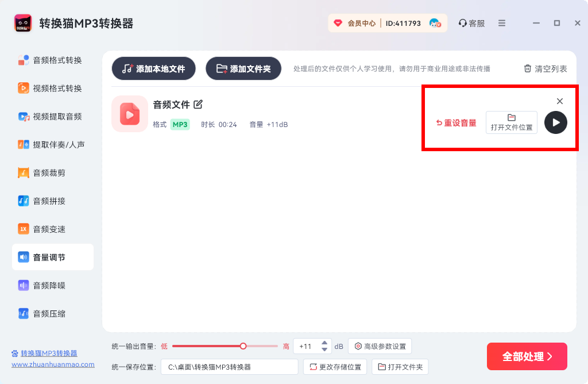The width and height of the screenshot is (588, 384).
Task: Click user ID:411793 text
Action: click(403, 23)
